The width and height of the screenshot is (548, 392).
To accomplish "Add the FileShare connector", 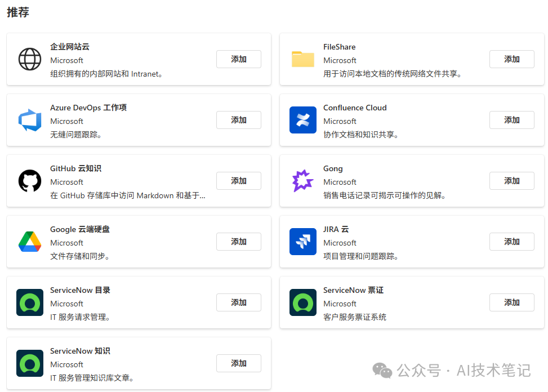I will tap(511, 59).
